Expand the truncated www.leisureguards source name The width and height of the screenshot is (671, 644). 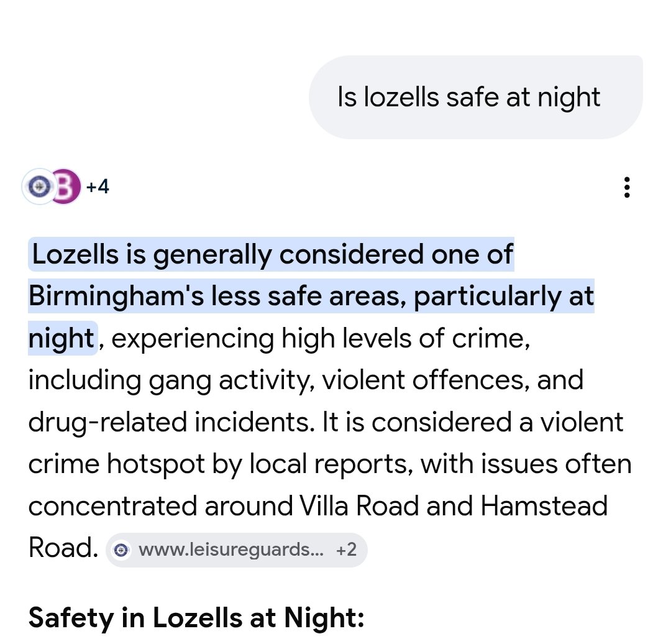point(230,550)
